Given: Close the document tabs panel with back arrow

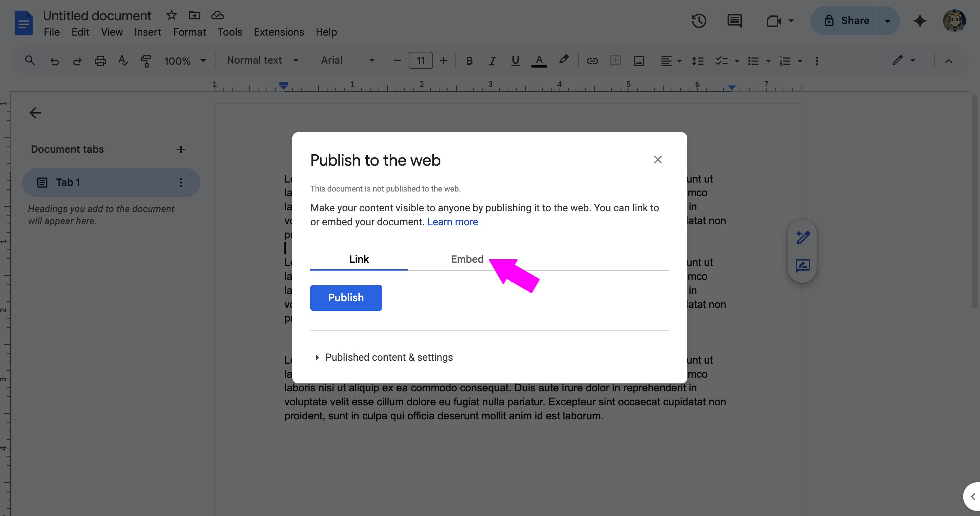Looking at the screenshot, I should 35,113.
